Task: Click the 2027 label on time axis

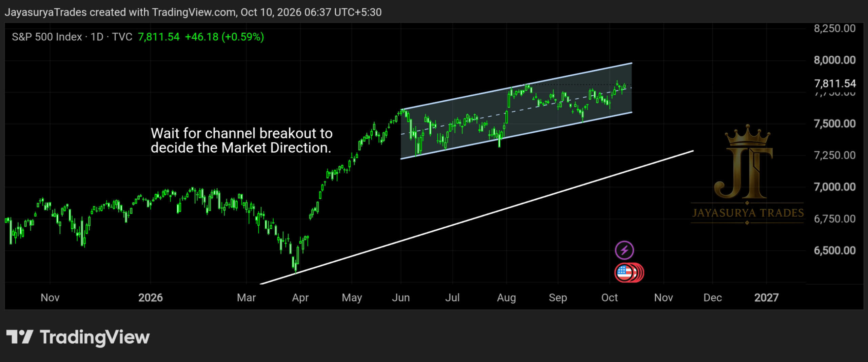Action: (x=766, y=298)
